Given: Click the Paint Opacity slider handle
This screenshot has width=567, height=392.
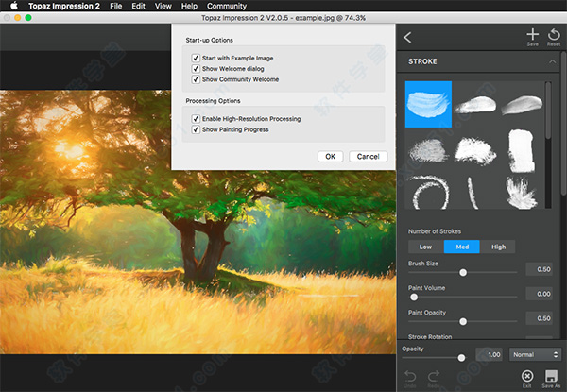Looking at the screenshot, I should 463,321.
